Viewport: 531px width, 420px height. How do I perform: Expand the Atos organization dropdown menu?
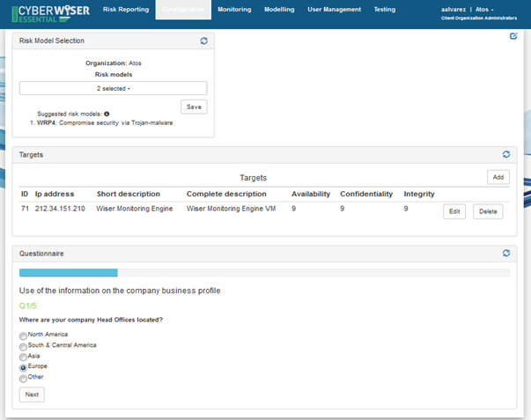(484, 10)
